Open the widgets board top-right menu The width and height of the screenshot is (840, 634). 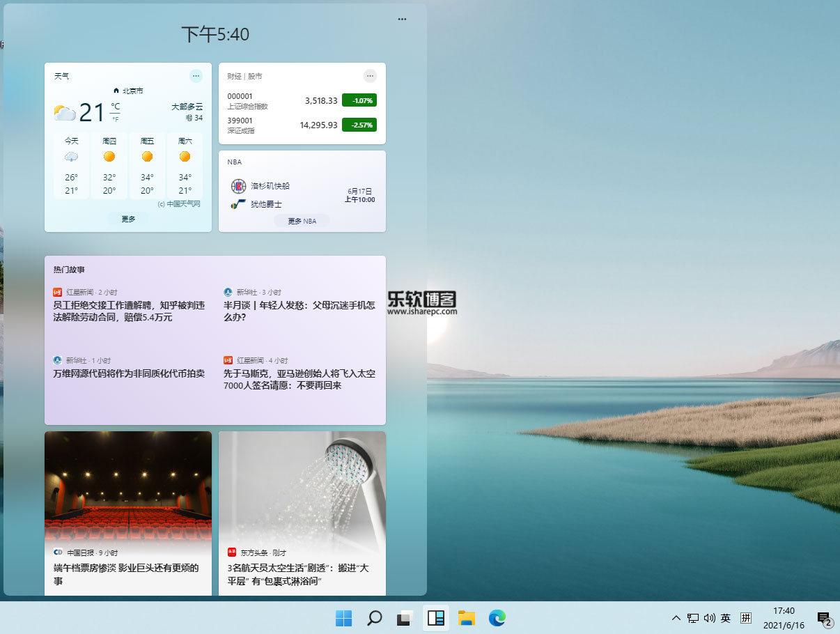point(402,20)
